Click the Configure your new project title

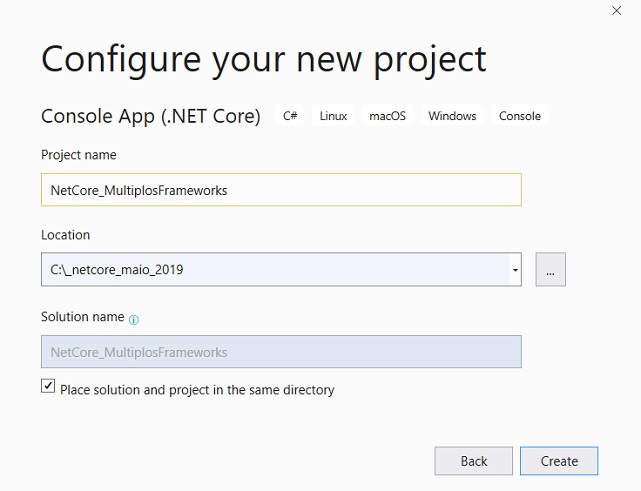(x=264, y=60)
